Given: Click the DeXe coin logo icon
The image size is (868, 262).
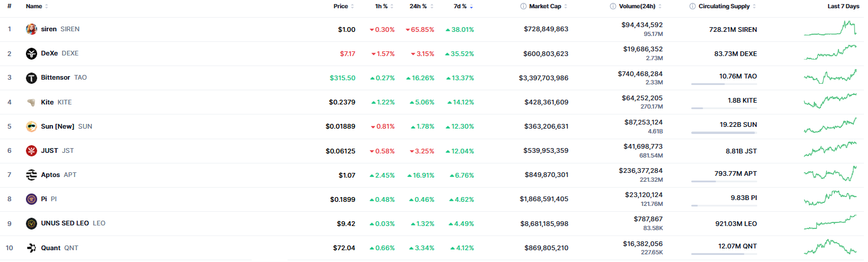Looking at the screenshot, I should click(31, 54).
